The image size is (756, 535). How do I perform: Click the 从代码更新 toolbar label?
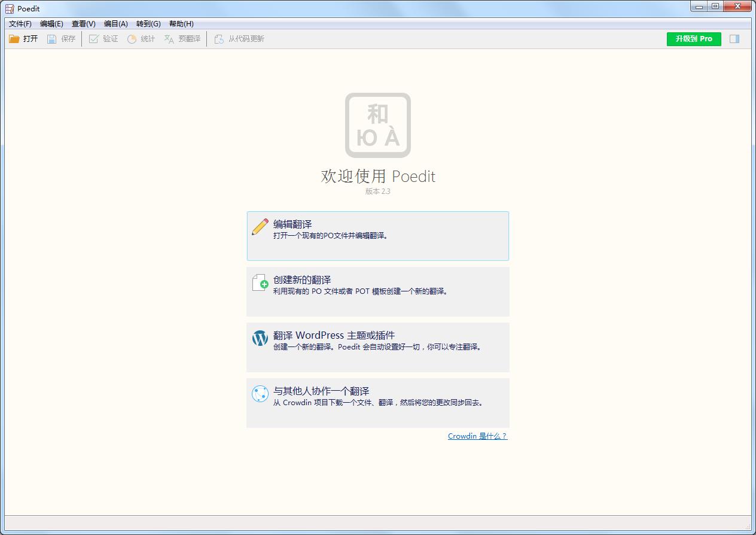(x=246, y=39)
